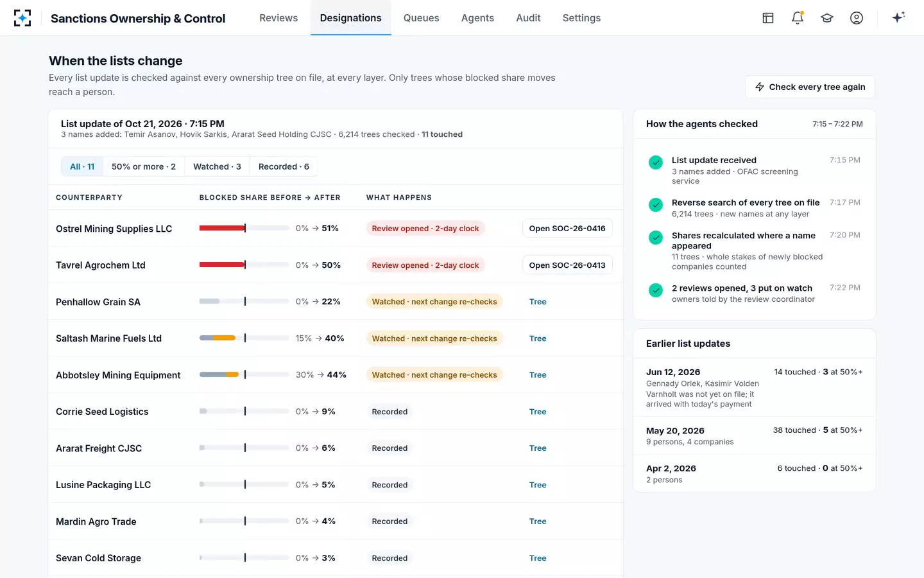Screen dimensions: 924x578
Task: Filter by 50% or more · 2
Action: (144, 166)
